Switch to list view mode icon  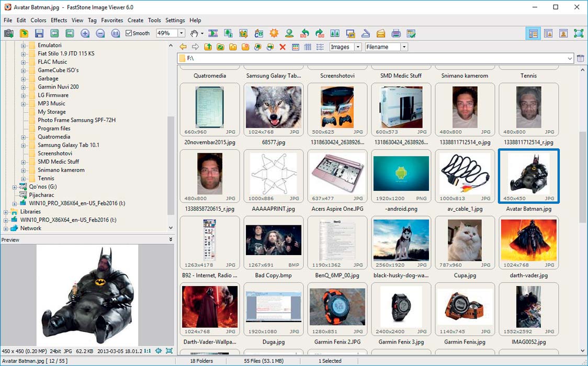pyautogui.click(x=320, y=47)
